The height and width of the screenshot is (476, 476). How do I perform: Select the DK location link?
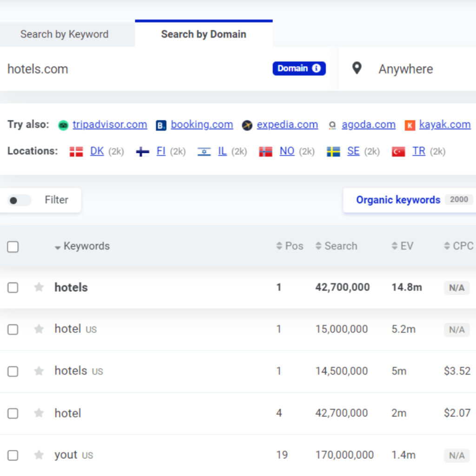(x=97, y=151)
